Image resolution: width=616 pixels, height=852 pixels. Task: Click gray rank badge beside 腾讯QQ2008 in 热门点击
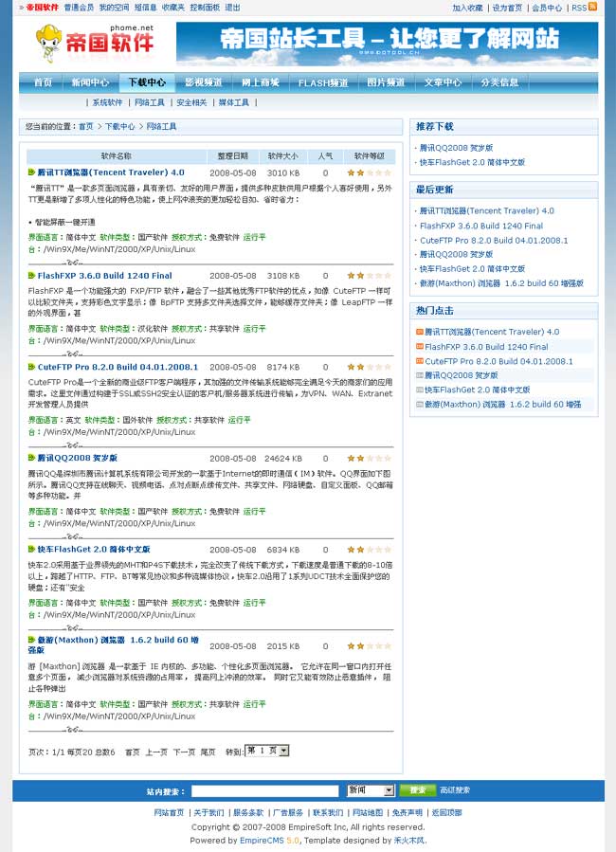click(419, 375)
